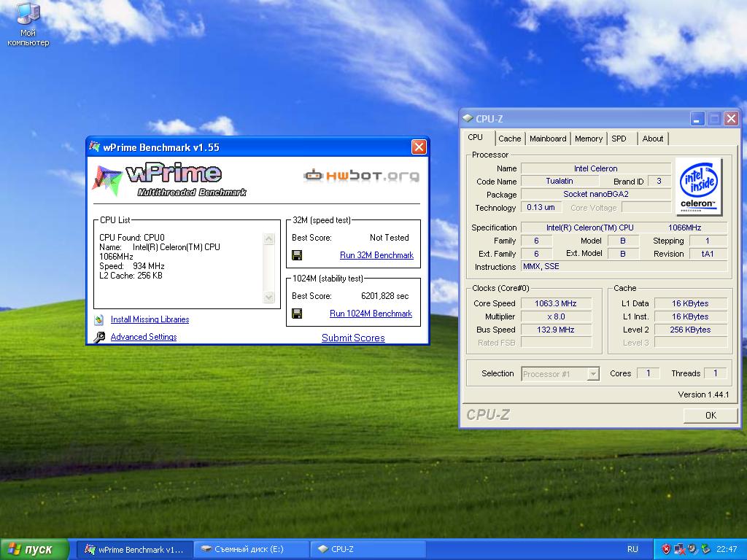This screenshot has width=747, height=560.
Task: Click Run 1024M Benchmark link
Action: coord(371,314)
